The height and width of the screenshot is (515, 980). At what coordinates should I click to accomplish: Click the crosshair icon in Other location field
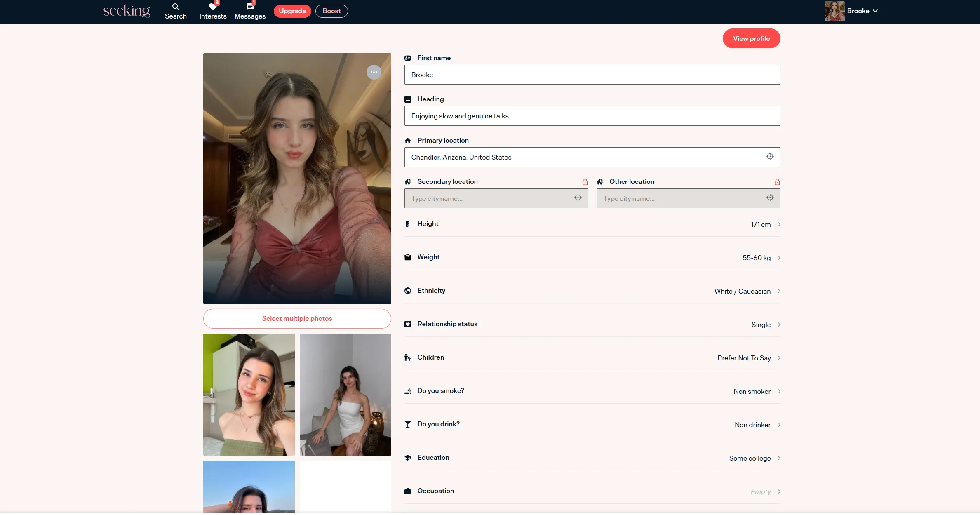pyautogui.click(x=770, y=198)
